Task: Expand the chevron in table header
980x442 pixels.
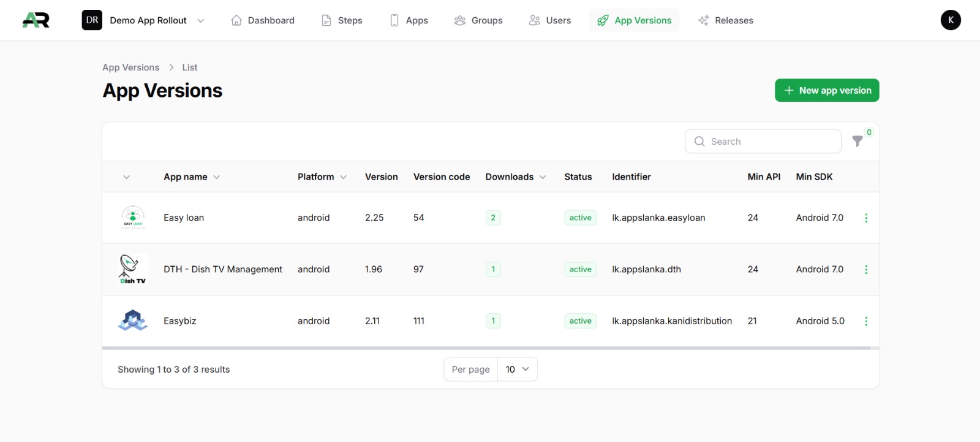Action: coord(127,177)
